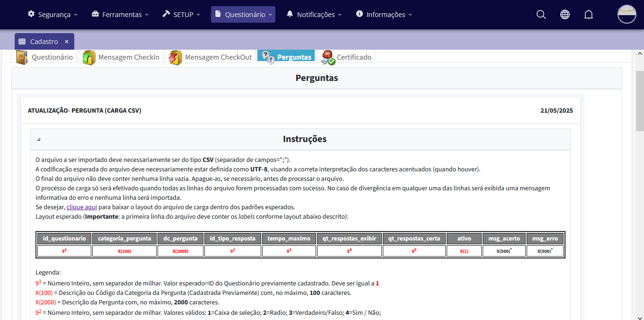Image resolution: width=644 pixels, height=320 pixels.
Task: Click the Cadastro table grid icon
Action: [22, 42]
